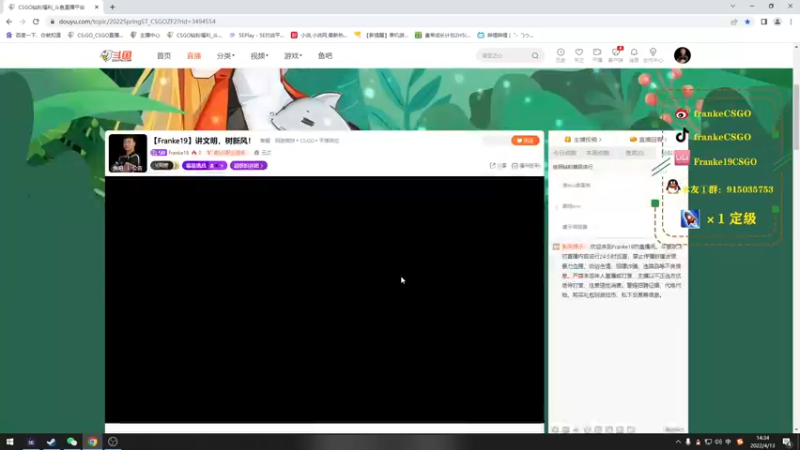The height and width of the screenshot is (450, 800).
Task: Open the 5EPlay bookmark
Action: [x=257, y=35]
